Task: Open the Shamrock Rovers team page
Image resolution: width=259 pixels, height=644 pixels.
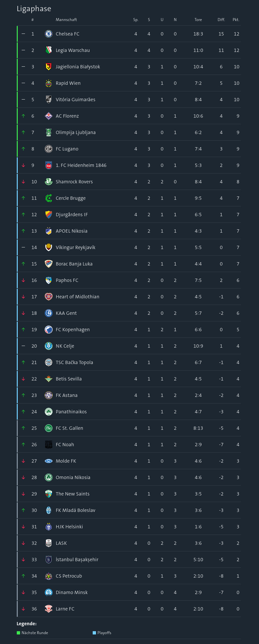Action: point(74,182)
